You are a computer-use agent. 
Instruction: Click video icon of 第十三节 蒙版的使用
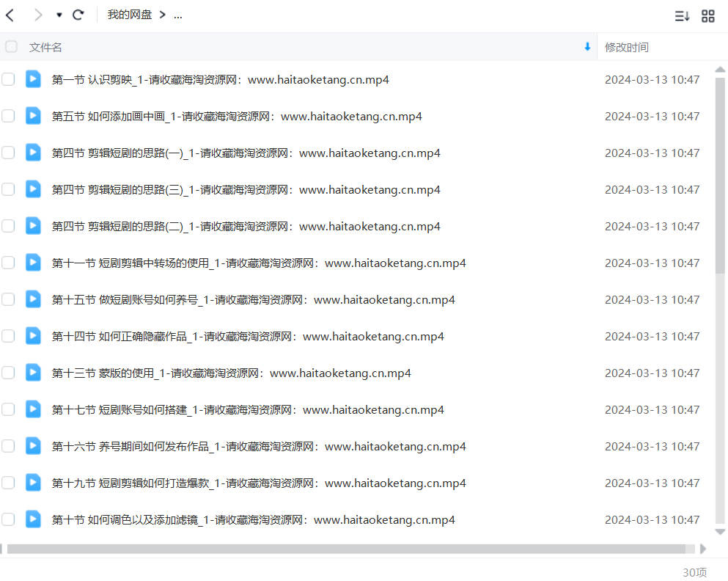33,373
